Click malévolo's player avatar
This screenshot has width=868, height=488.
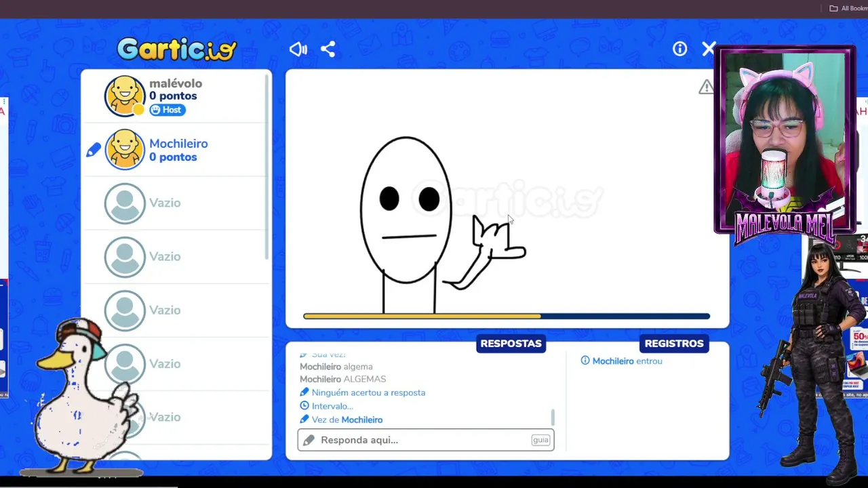pyautogui.click(x=125, y=96)
